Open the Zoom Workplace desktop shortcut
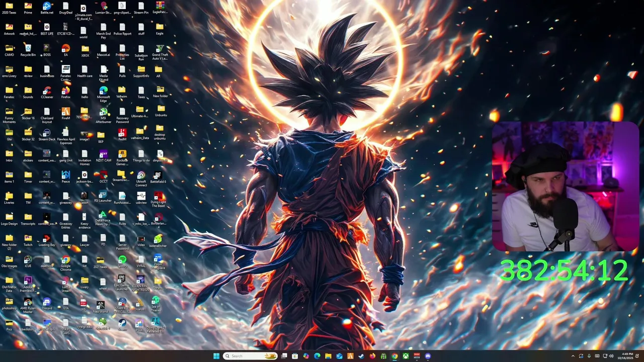Image resolution: width=644 pixels, height=362 pixels. (x=158, y=261)
